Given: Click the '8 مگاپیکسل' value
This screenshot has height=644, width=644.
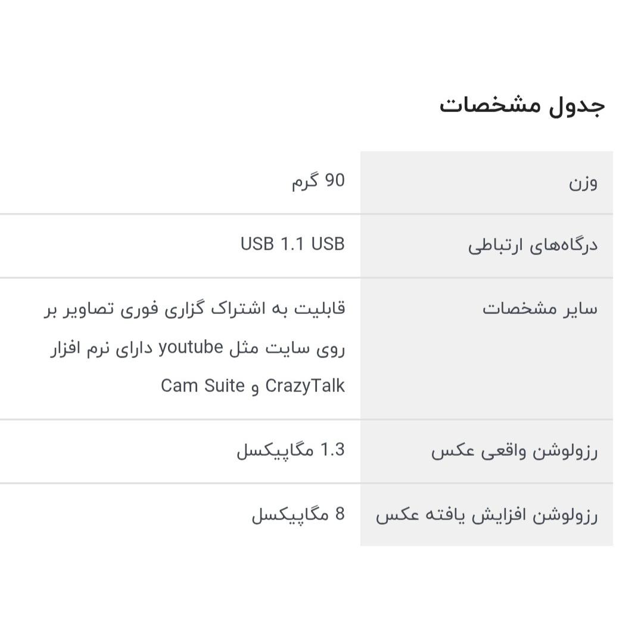Looking at the screenshot, I should 298,514.
